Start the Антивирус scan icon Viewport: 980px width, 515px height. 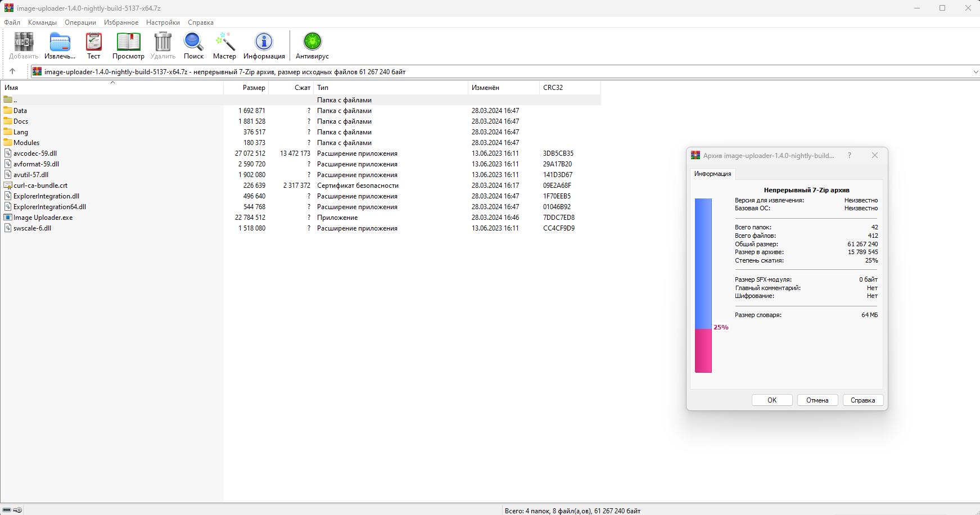(x=312, y=42)
